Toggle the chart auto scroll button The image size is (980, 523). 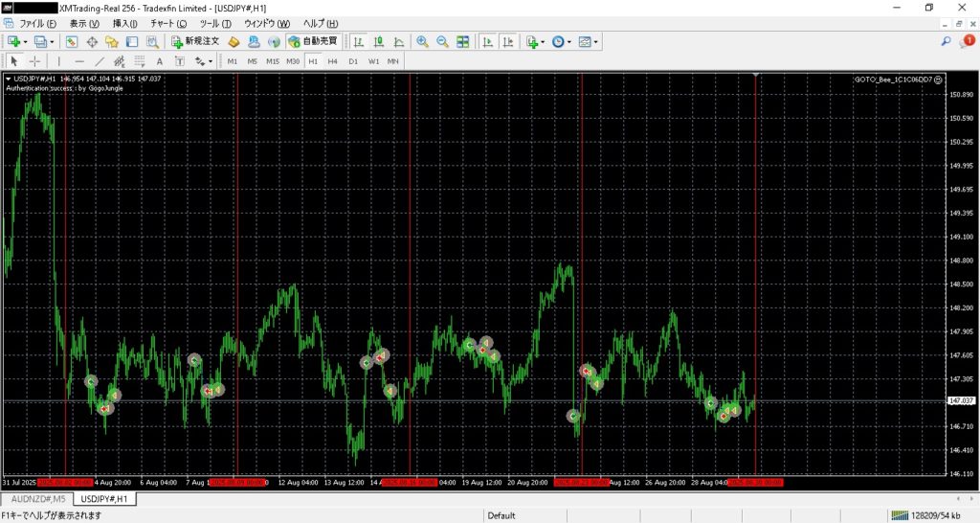[487, 42]
